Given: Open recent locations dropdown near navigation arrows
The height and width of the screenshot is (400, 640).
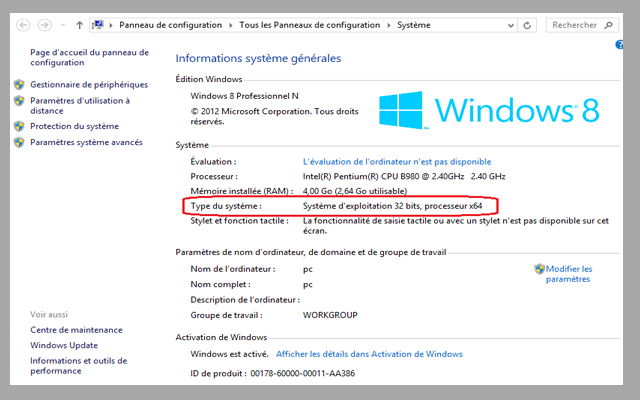Looking at the screenshot, I should click(x=62, y=24).
